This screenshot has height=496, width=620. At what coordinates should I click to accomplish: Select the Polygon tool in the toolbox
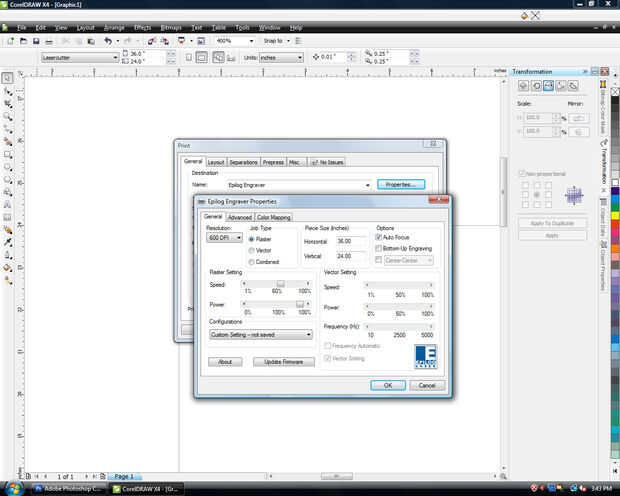click(x=8, y=180)
